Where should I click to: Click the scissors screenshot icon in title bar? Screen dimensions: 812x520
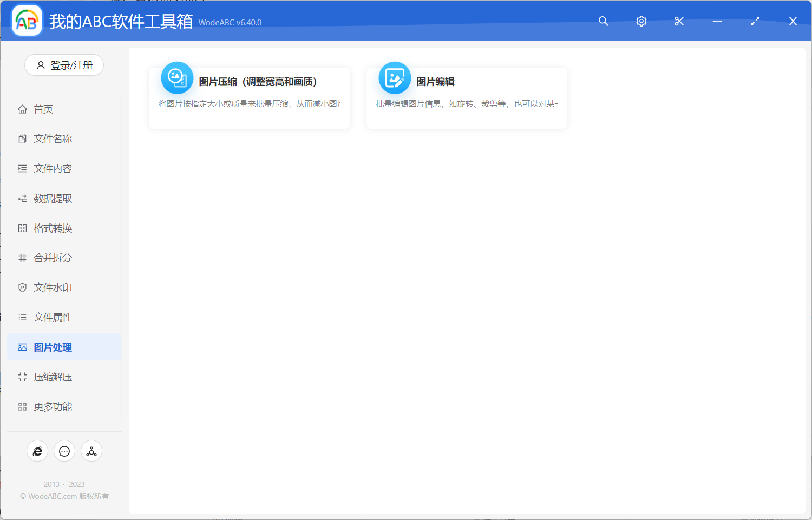click(679, 21)
